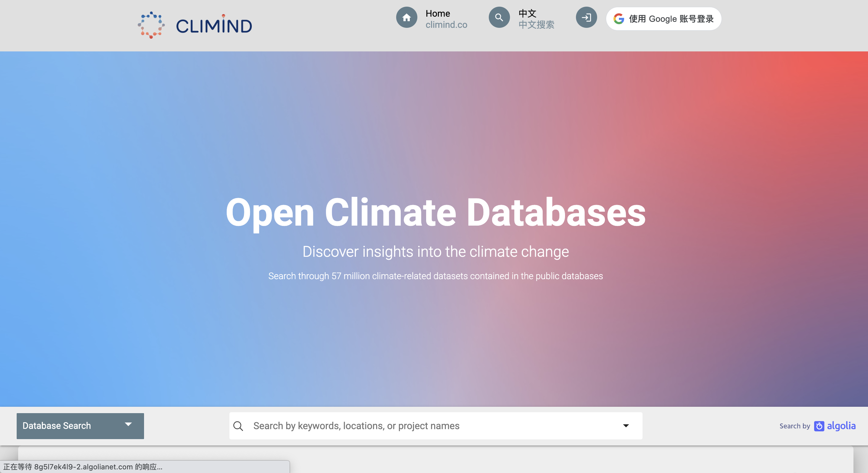Click the loading status message at bottom left
The width and height of the screenshot is (868, 473).
point(84,467)
